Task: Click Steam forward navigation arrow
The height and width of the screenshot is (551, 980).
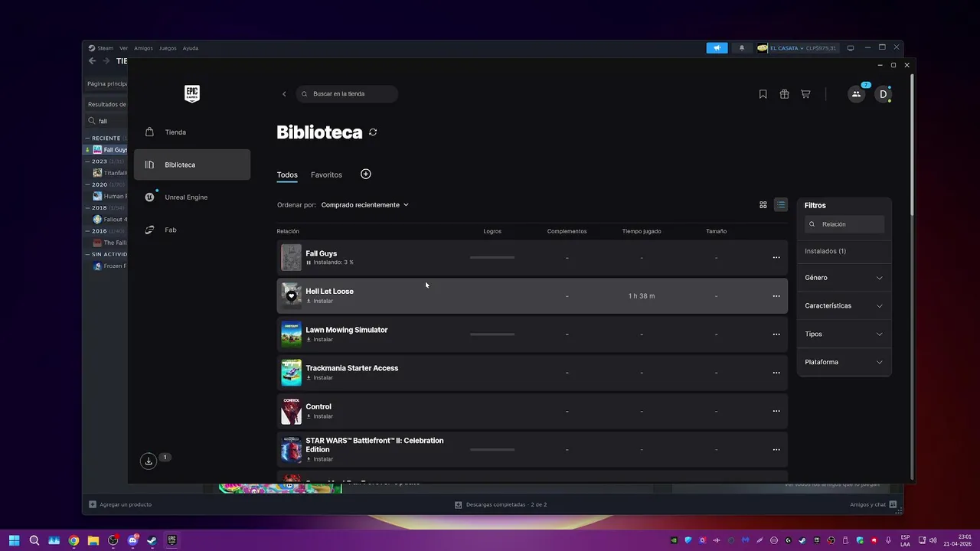Action: 106,61
